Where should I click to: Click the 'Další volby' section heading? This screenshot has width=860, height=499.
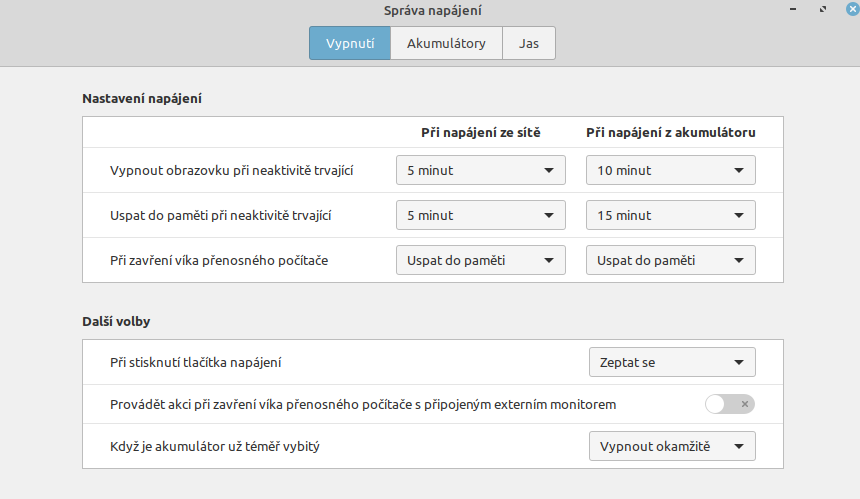[x=116, y=322]
